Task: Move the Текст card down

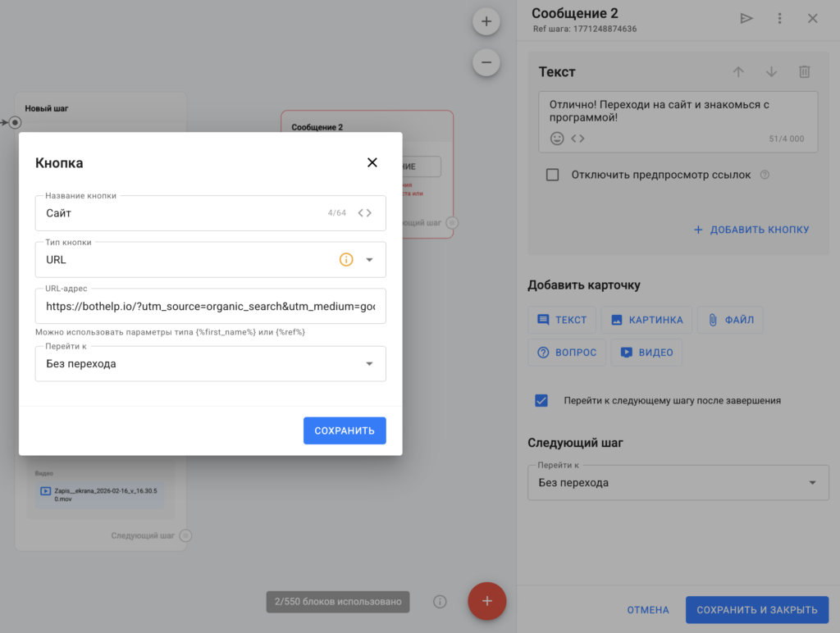Action: (x=771, y=72)
